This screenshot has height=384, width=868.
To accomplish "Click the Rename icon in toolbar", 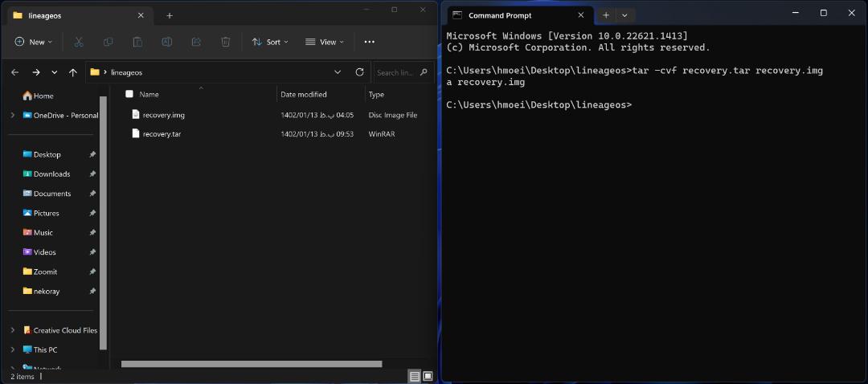I will click(166, 42).
